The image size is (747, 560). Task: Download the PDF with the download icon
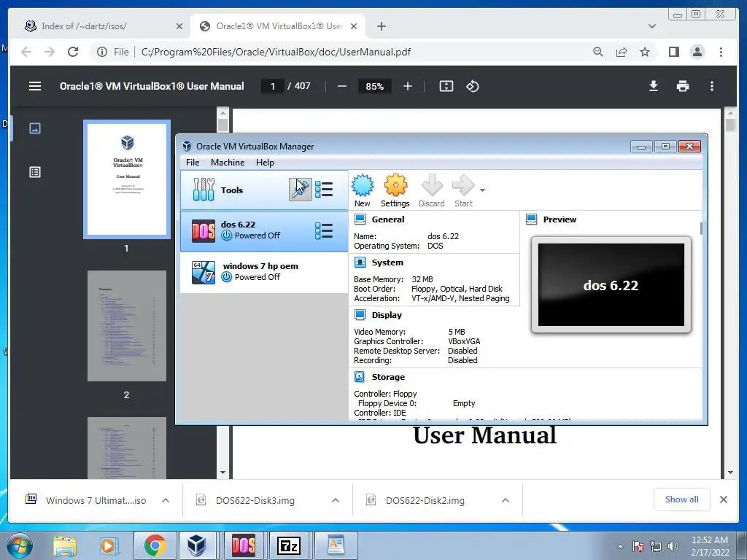[654, 86]
